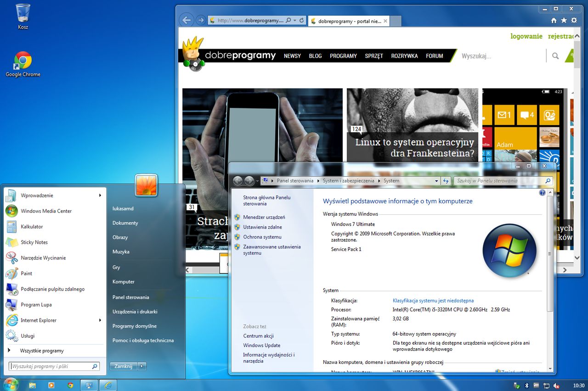588x391 pixels.
Task: Click the logowanie link on dobreprogramy
Action: 526,36
